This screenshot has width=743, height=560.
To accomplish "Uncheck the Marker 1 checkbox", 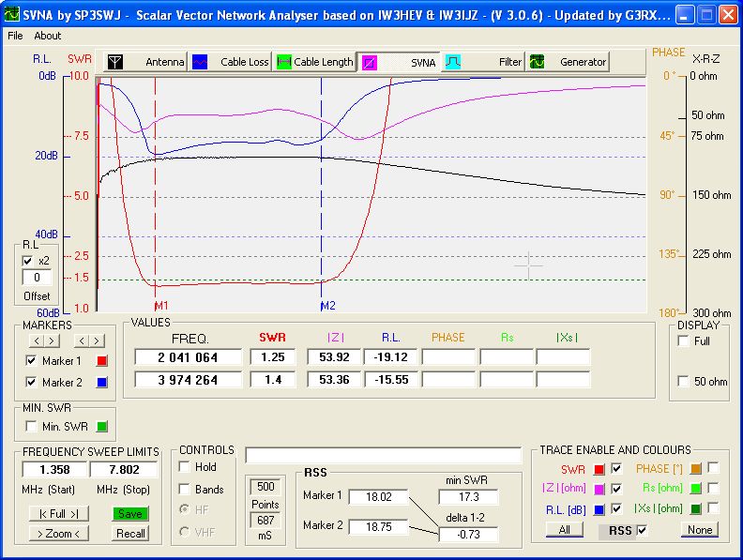I will pos(32,361).
